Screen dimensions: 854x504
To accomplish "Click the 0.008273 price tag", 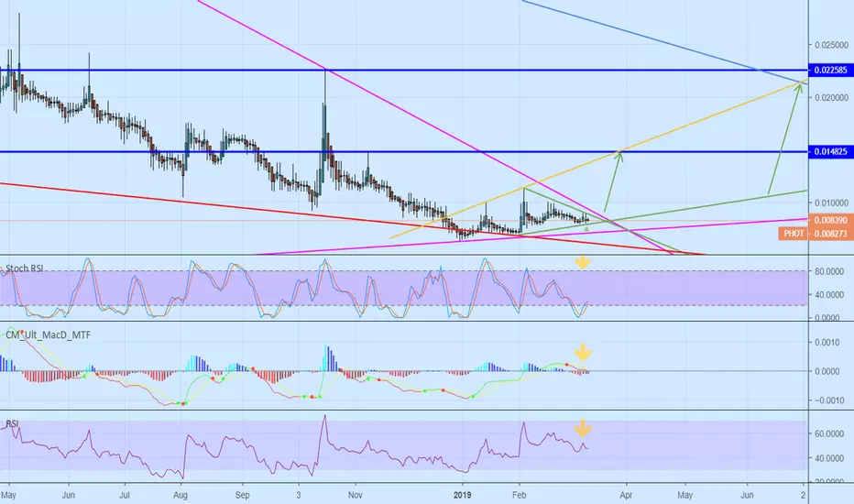I will (830, 234).
